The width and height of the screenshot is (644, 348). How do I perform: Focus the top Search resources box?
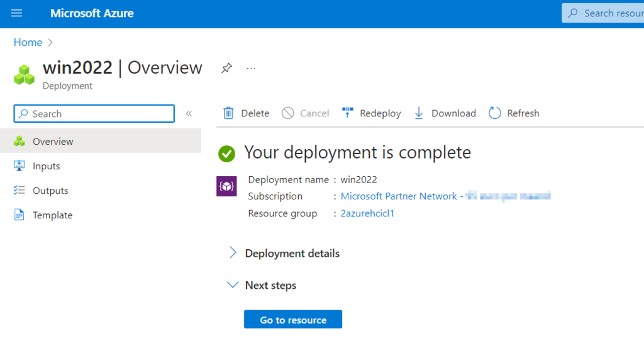click(602, 13)
